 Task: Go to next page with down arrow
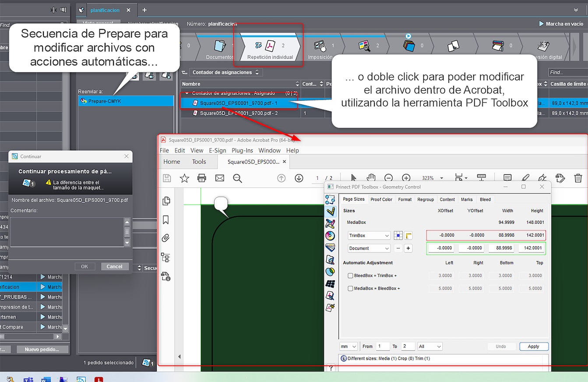click(299, 178)
